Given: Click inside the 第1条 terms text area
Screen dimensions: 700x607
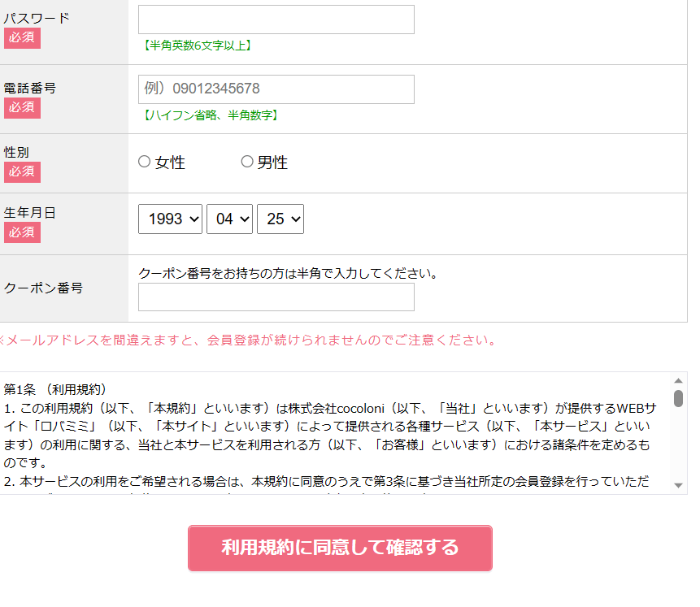Looking at the screenshot, I should click(x=333, y=431).
